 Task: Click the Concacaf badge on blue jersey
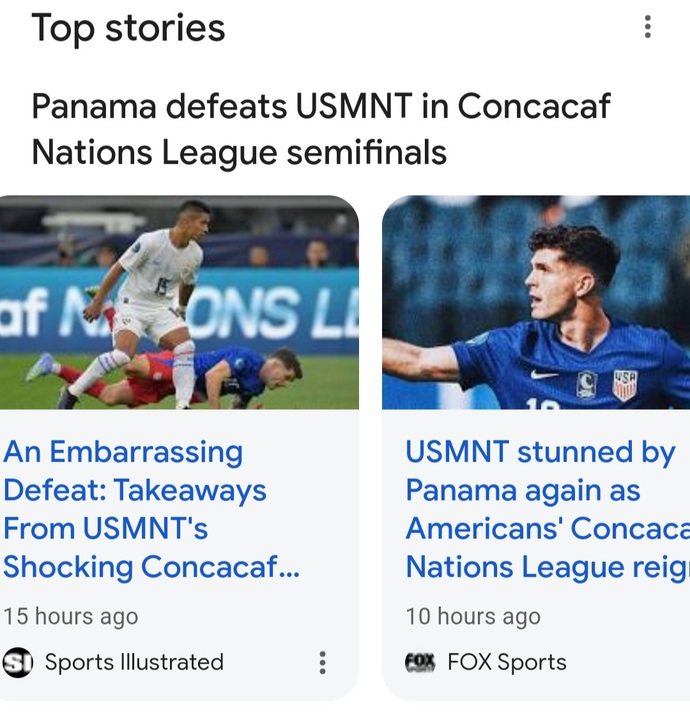tap(587, 381)
